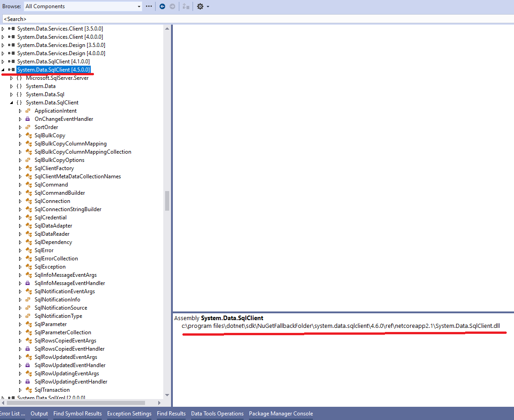Select the System.Data.SqlClient [4.1.0.0] assembly
This screenshot has height=420, width=514.
pos(54,61)
